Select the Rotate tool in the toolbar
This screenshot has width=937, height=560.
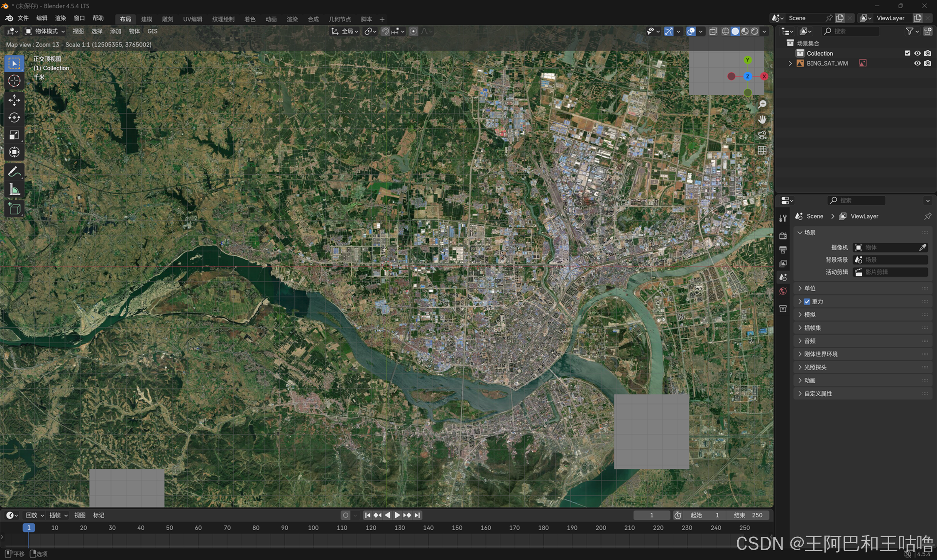point(14,118)
